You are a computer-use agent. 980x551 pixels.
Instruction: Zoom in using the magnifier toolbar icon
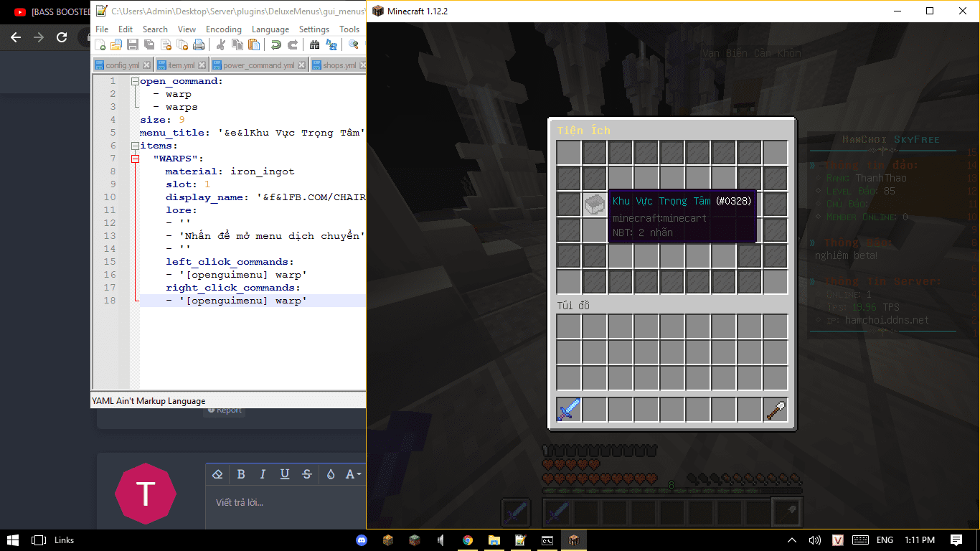354,45
